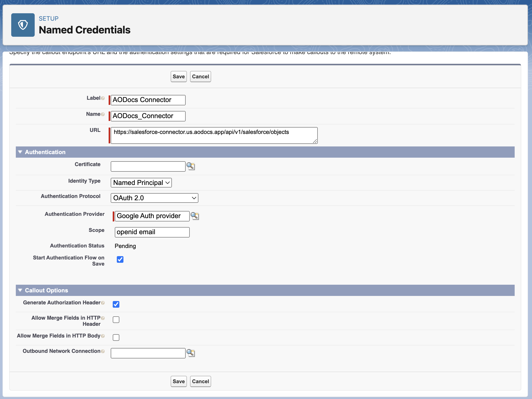
Task: Enable Allow Merge Fields in HTTP Body
Action: click(116, 338)
